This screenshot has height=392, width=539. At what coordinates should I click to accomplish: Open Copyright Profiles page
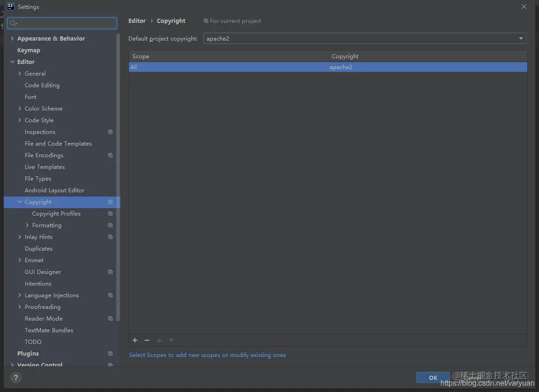(x=56, y=214)
